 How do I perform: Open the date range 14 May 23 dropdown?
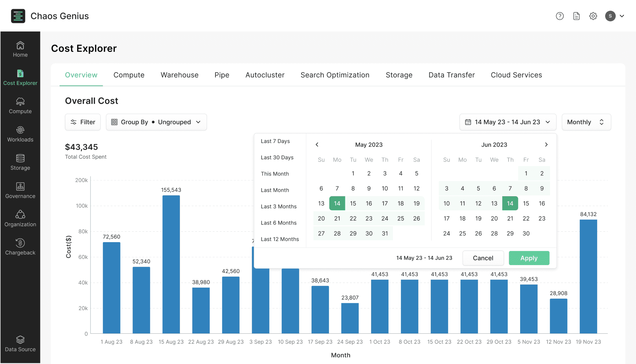click(508, 122)
